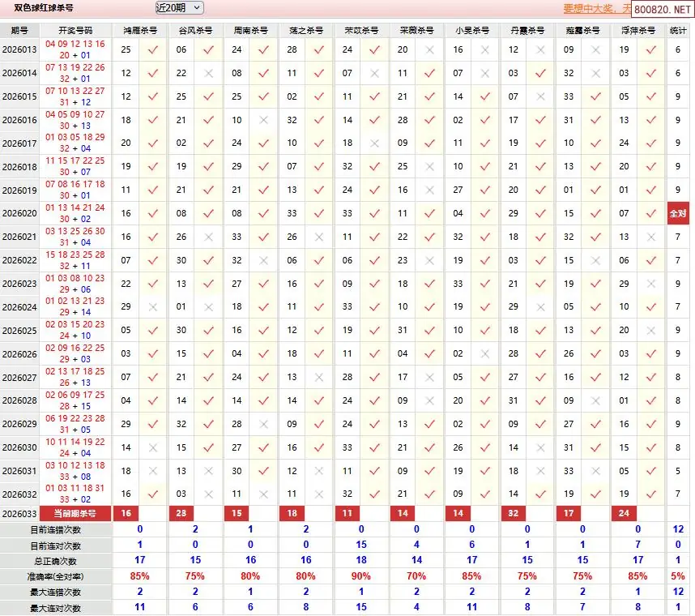The width and height of the screenshot is (695, 616).
Task: Click the 周南 X mark in row 2026029
Action: 263,424
